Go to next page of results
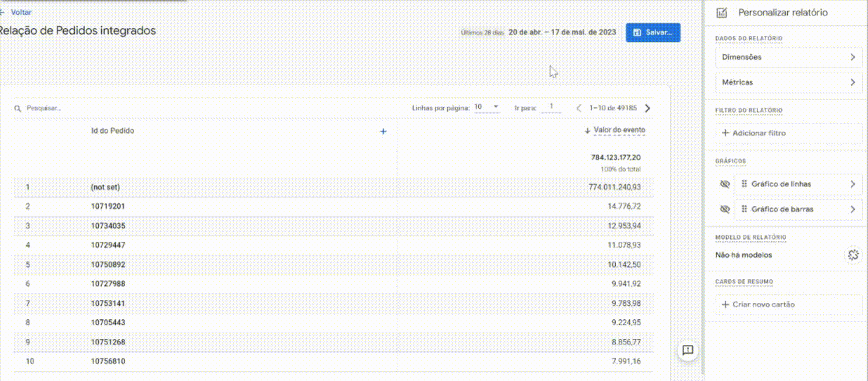Viewport: 868px width, 381px height. [x=647, y=108]
